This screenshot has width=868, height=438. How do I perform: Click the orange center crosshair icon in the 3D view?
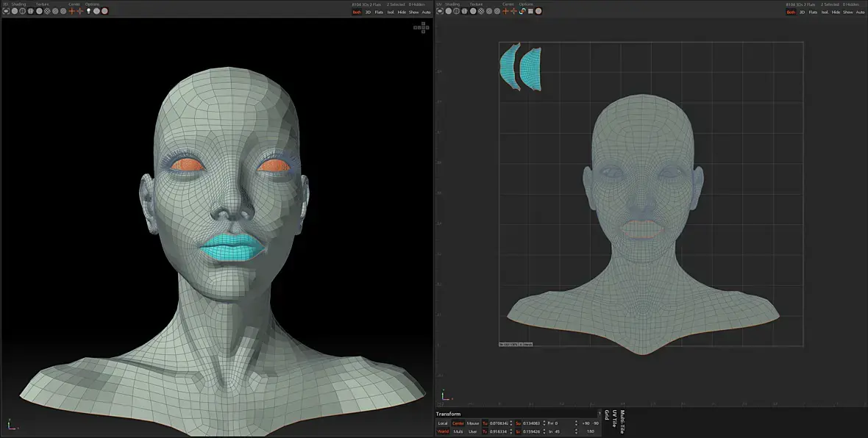72,11
